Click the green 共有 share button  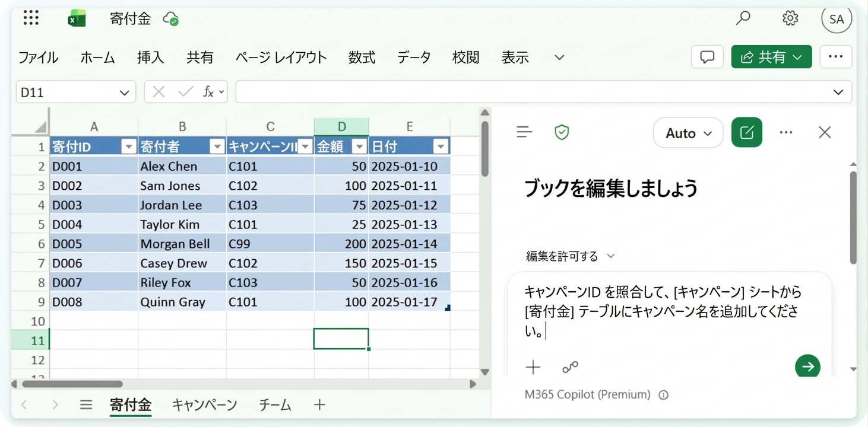point(771,57)
